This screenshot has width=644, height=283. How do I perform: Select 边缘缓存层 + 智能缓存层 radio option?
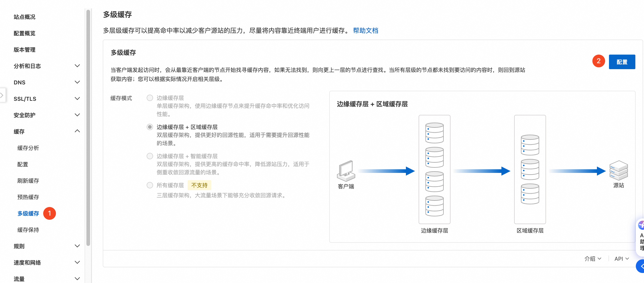tap(150, 156)
